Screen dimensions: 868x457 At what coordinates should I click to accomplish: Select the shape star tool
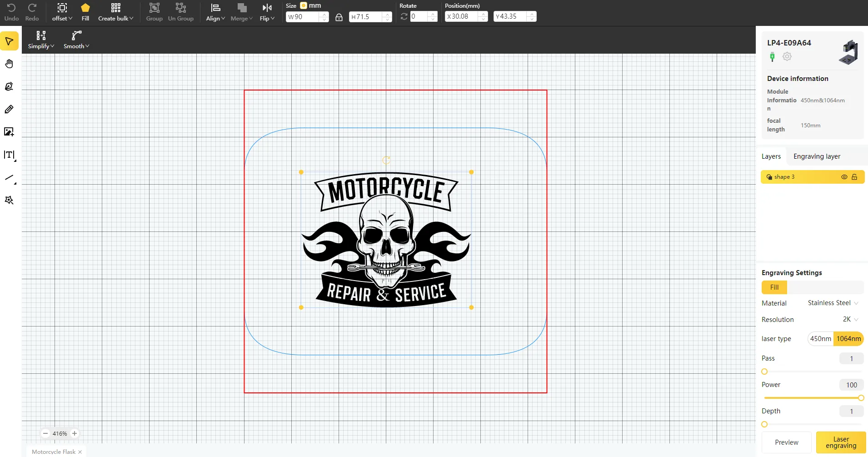10,200
